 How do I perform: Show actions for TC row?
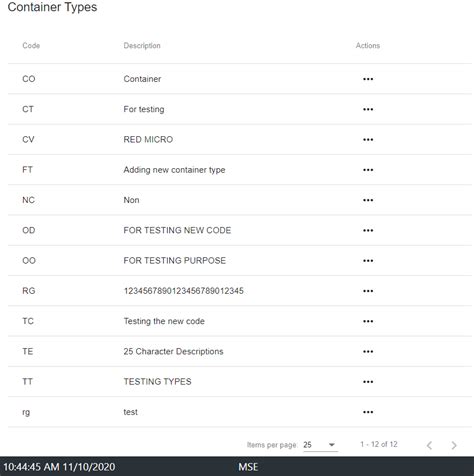coord(368,321)
